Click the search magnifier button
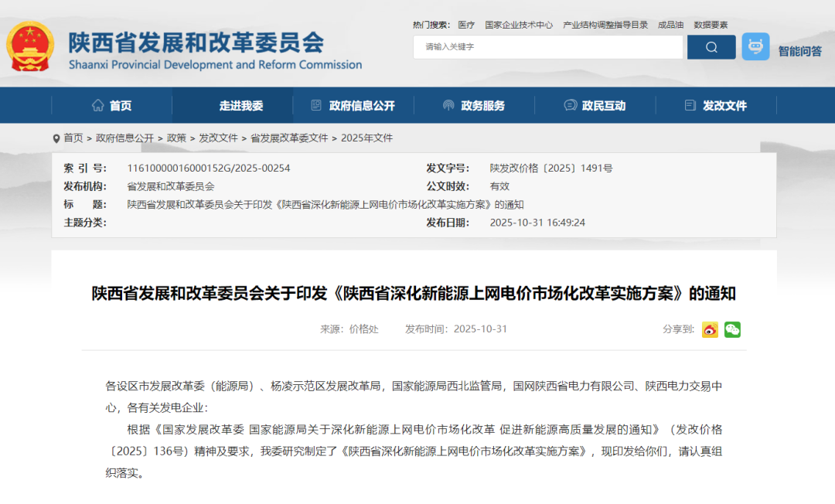The height and width of the screenshot is (504, 835). click(x=711, y=47)
